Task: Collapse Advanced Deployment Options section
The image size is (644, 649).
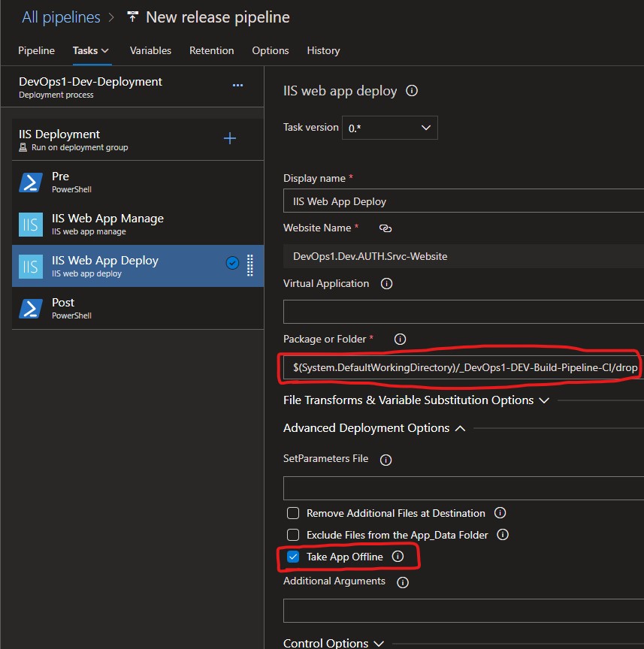Action: click(374, 428)
